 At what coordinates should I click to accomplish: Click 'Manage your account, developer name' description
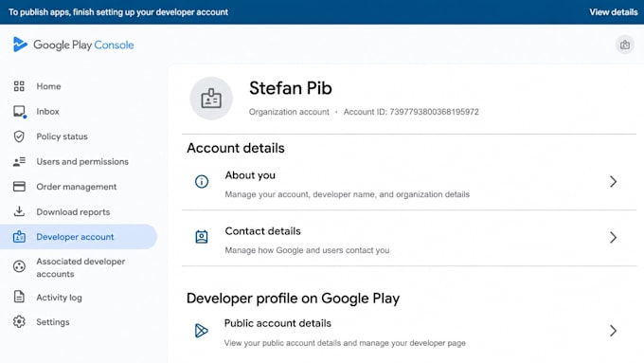[x=347, y=194]
